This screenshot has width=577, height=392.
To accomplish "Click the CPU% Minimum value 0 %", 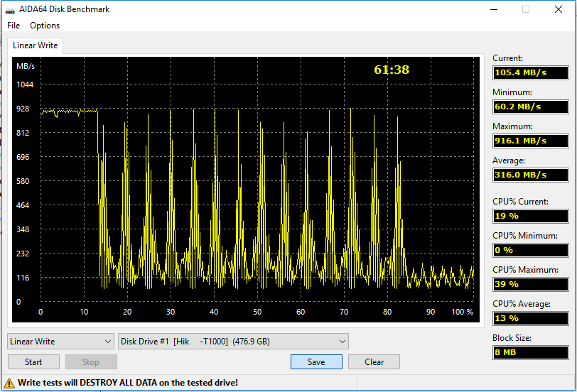I will (x=531, y=250).
